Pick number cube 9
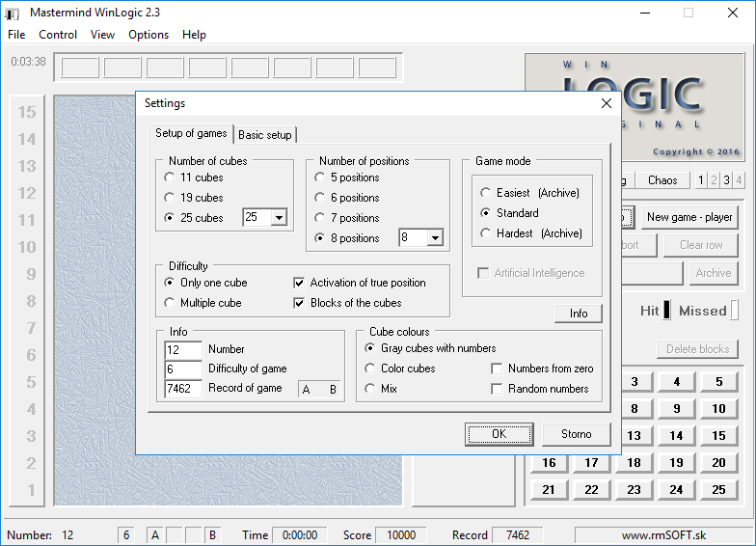This screenshot has height=546, width=756. click(x=677, y=409)
